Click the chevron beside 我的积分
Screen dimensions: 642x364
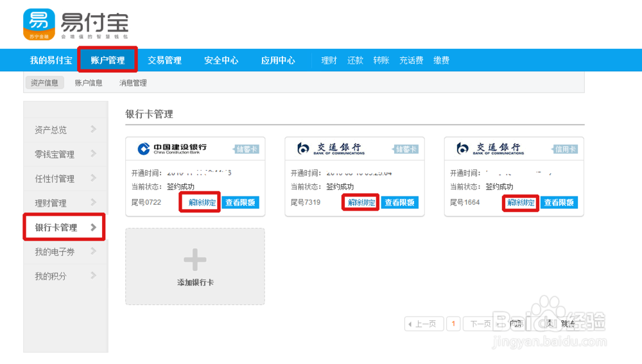[93, 275]
